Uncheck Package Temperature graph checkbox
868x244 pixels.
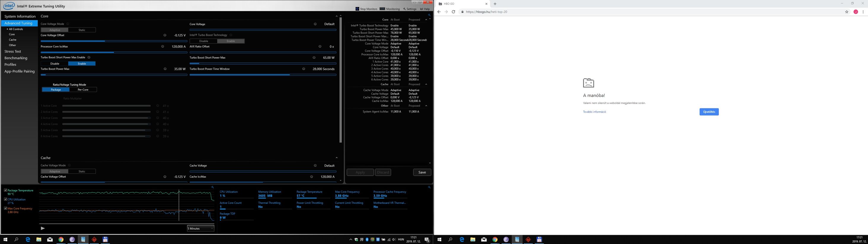(5, 190)
